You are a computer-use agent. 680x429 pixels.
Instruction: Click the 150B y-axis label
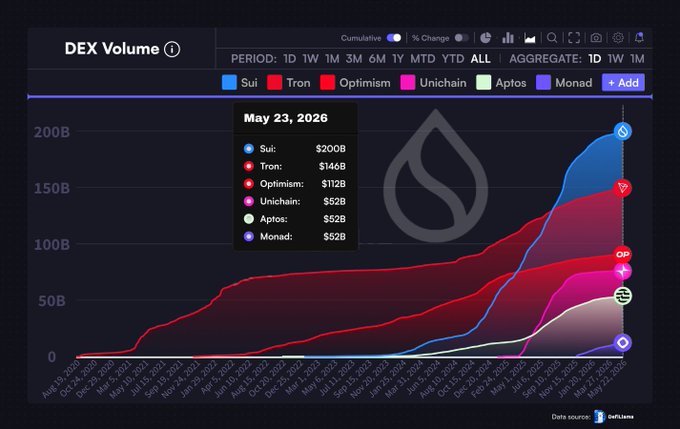pos(52,188)
